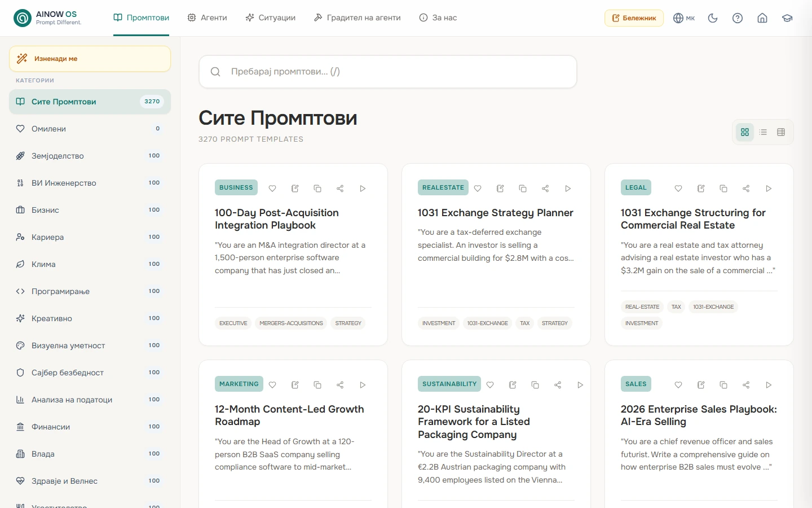Copy the 100-Day Post-Acquisition Integration Playbook prompt
Image resolution: width=812 pixels, height=508 pixels.
(317, 189)
